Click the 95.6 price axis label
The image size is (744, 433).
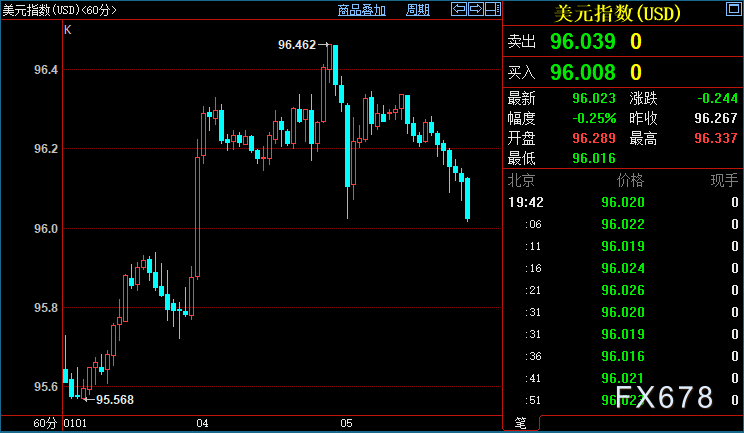(x=46, y=387)
